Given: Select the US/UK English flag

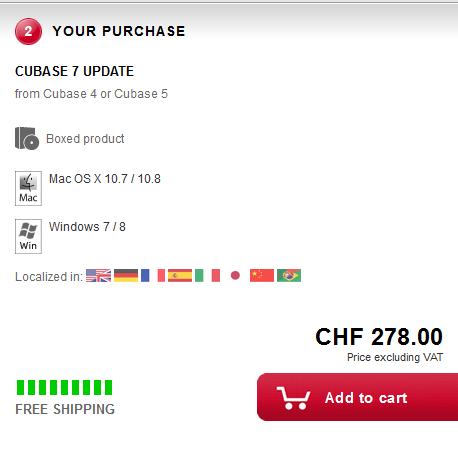Looking at the screenshot, I should click(x=98, y=276).
